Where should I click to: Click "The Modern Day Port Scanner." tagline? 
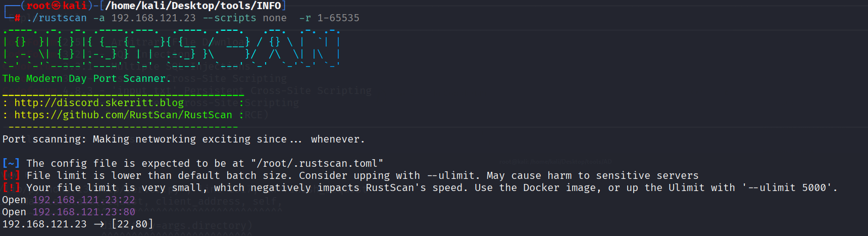[87, 78]
